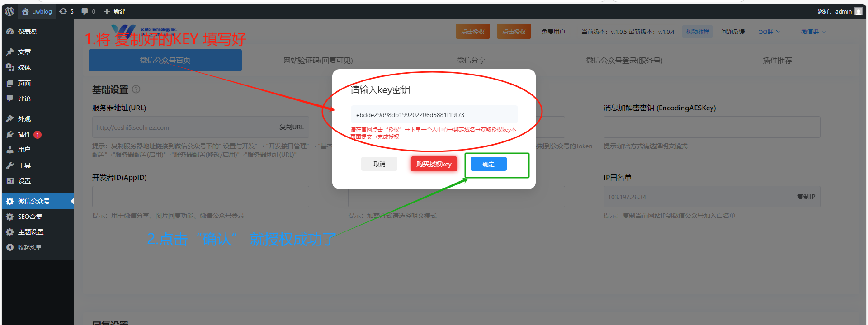This screenshot has height=325, width=868.
Task: Focus the key input field in dialog
Action: click(x=434, y=114)
